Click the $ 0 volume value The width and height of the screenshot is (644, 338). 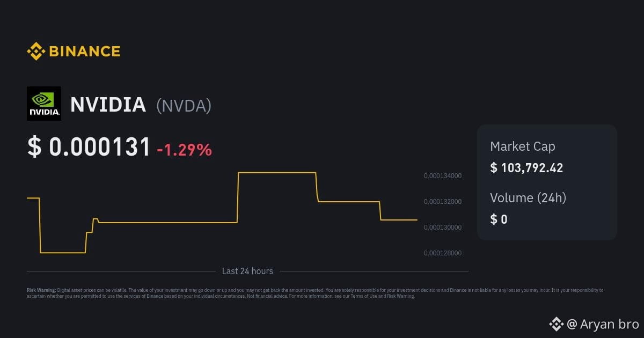(499, 219)
